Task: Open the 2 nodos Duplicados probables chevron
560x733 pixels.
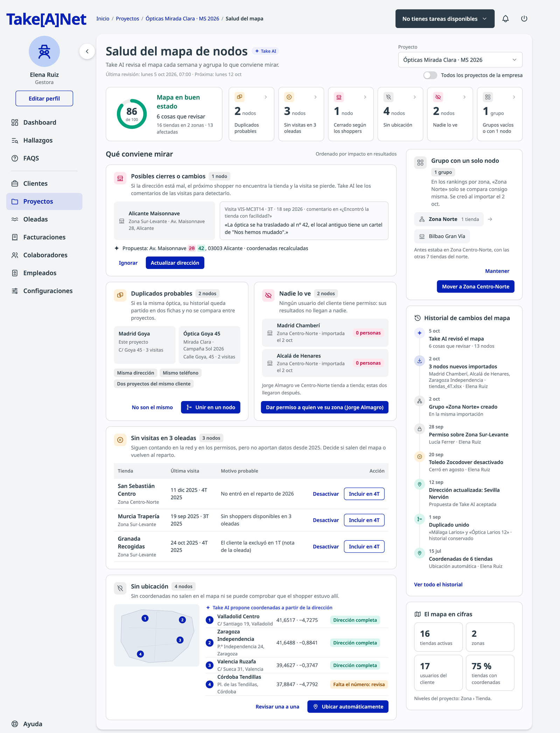Action: pos(266,97)
